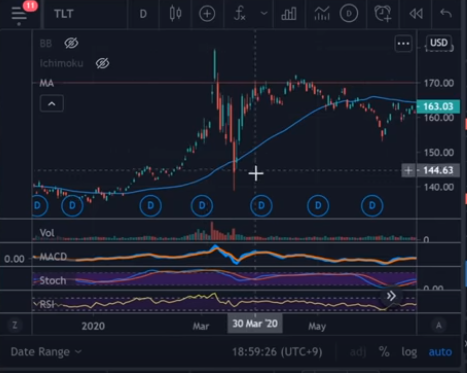Click the 163.03 current price label
467x373 pixels.
(x=438, y=107)
